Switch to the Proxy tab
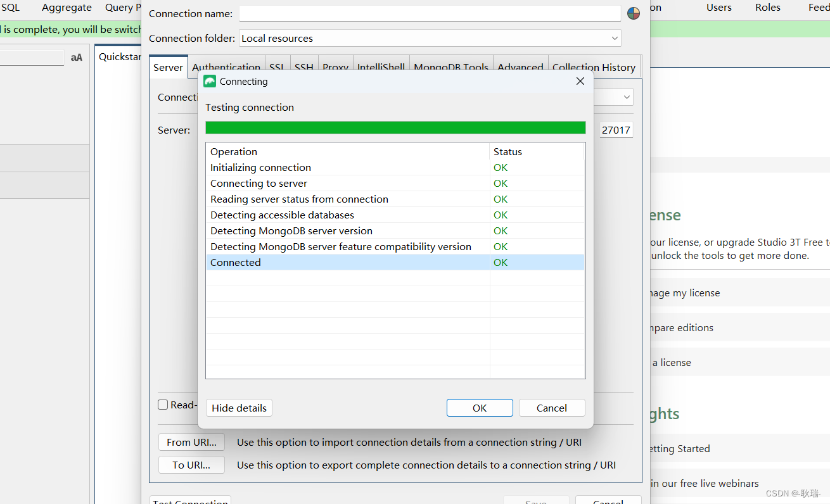 pos(335,67)
